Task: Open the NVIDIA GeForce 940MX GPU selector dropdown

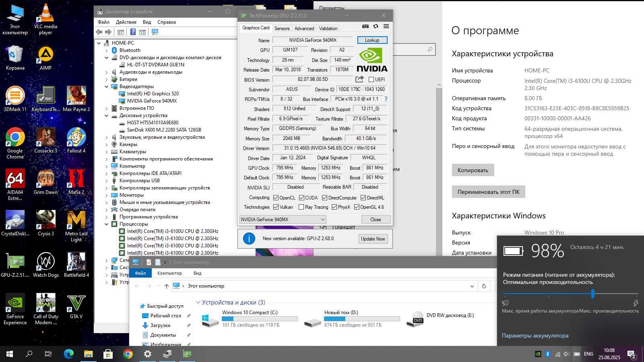Action: pyautogui.click(x=283, y=219)
